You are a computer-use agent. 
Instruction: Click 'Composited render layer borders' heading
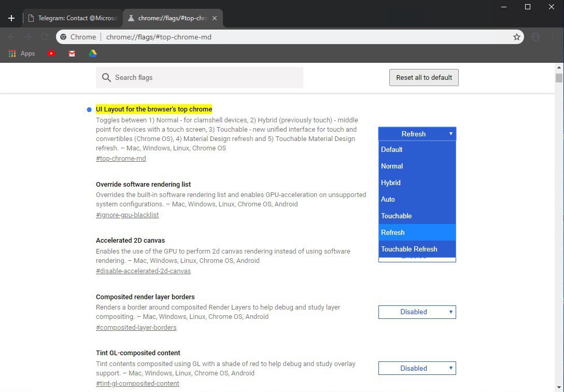tap(145, 297)
